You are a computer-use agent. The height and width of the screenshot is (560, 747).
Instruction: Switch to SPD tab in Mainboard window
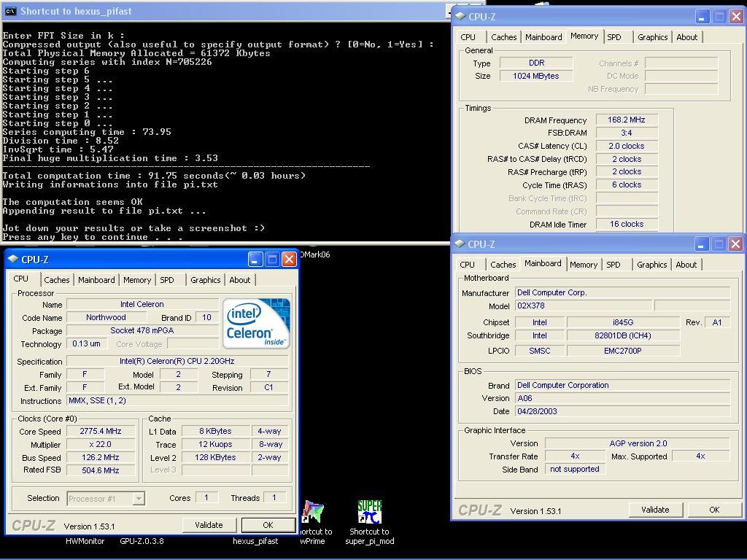[x=613, y=265]
